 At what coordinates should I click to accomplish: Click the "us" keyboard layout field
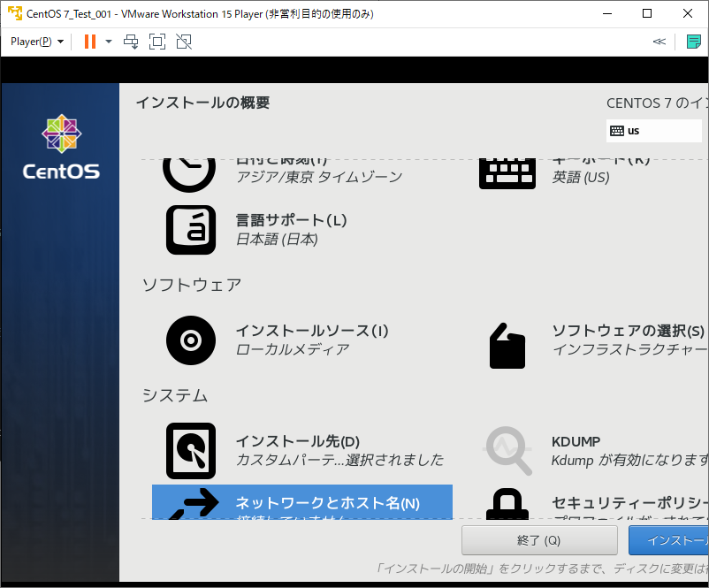(654, 131)
